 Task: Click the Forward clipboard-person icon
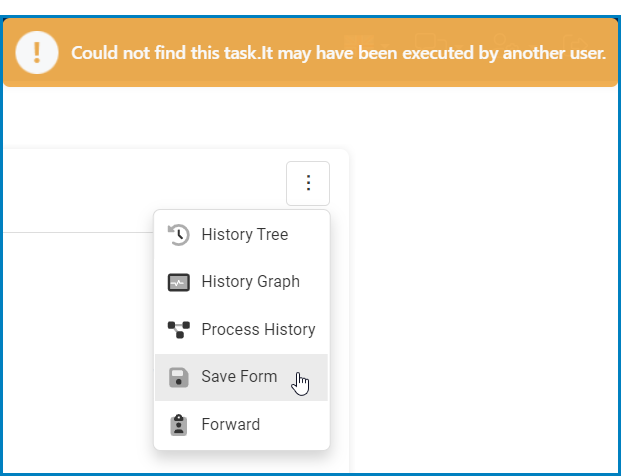click(179, 425)
